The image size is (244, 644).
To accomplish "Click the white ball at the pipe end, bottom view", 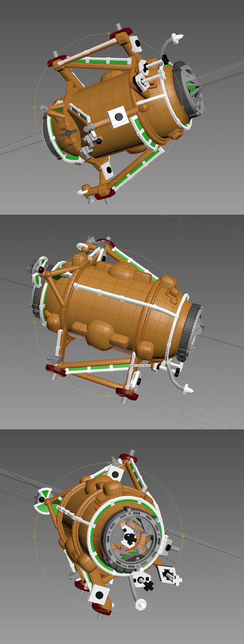I will point(141,604).
